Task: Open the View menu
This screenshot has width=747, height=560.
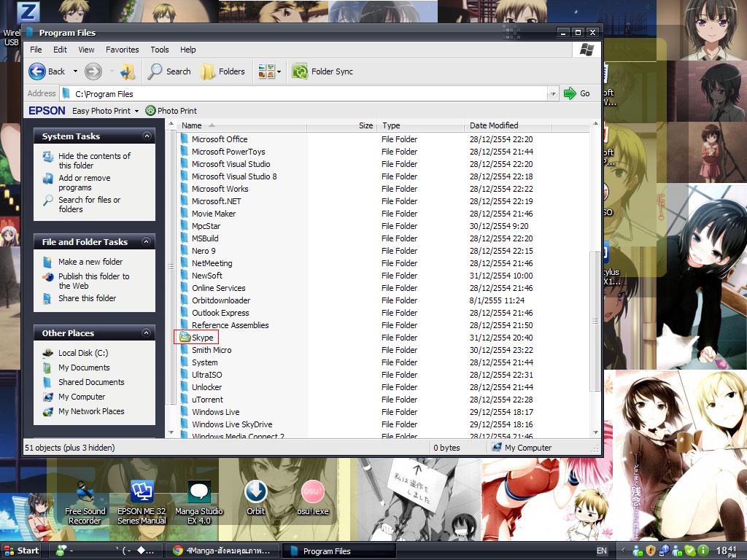Action: [86, 50]
